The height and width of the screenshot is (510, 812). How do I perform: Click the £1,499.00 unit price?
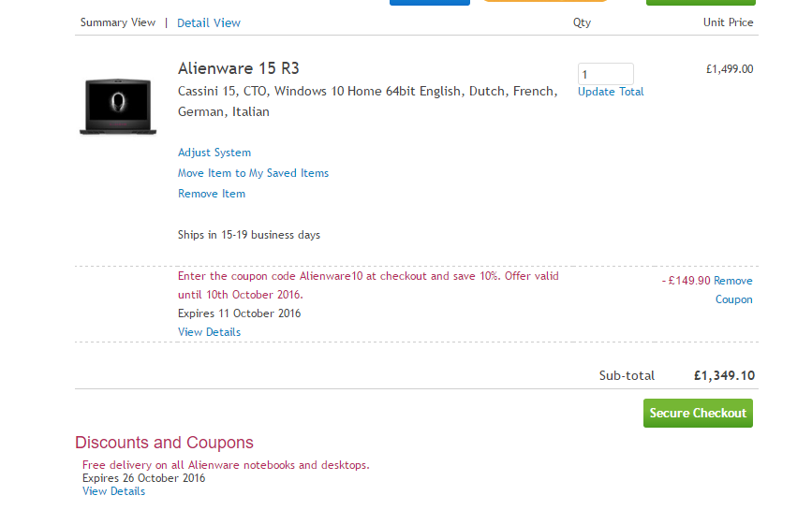(730, 68)
